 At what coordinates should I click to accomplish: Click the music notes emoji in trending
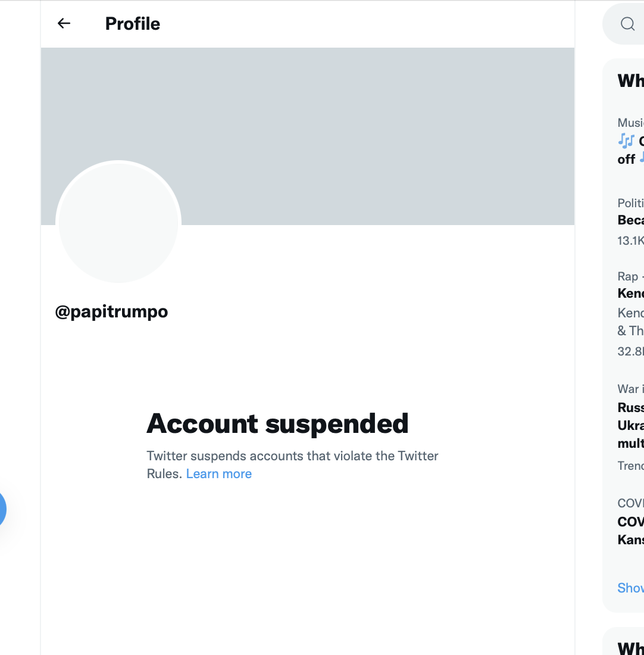pos(626,141)
